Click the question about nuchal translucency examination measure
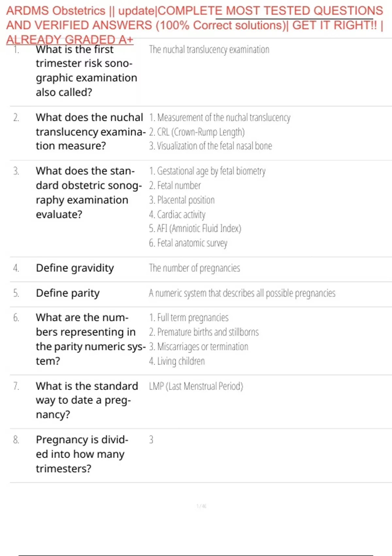 pyautogui.click(x=90, y=131)
